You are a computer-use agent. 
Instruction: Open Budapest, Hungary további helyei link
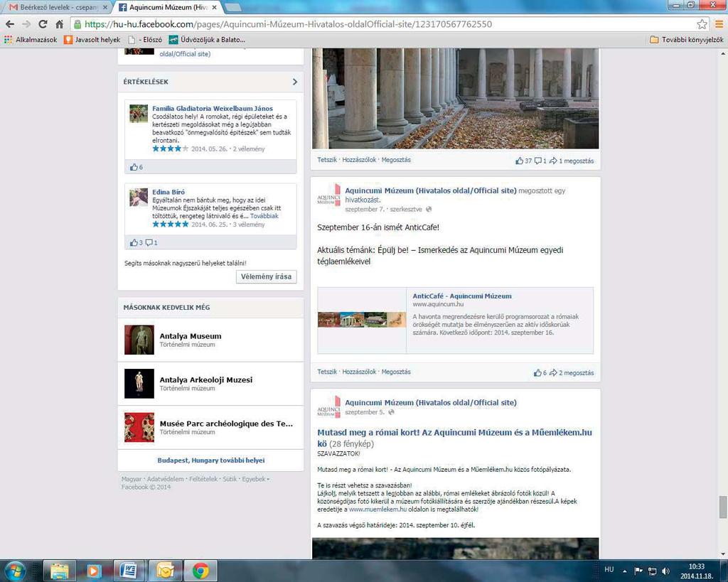pos(210,460)
